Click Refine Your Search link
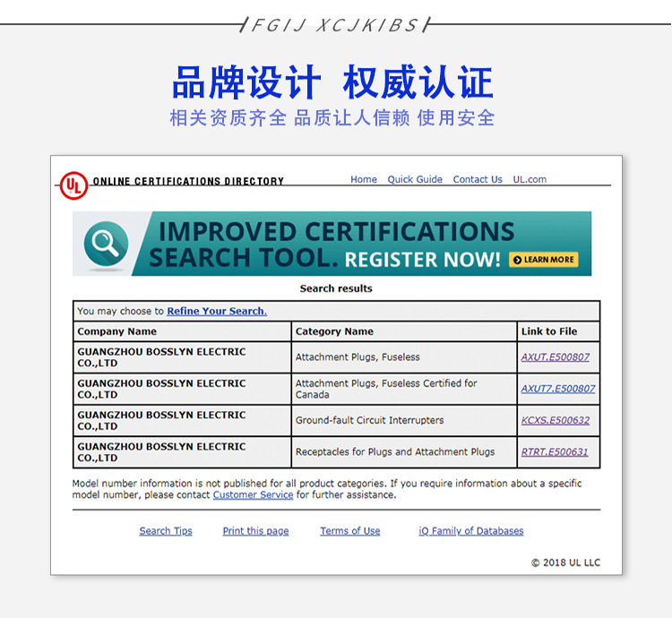Viewport: 672px width, 618px height. pos(217,311)
